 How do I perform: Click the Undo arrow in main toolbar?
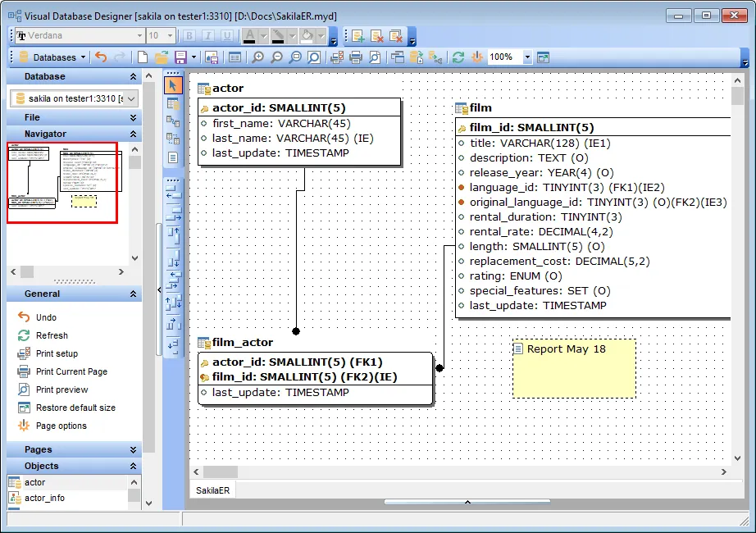pyautogui.click(x=101, y=57)
